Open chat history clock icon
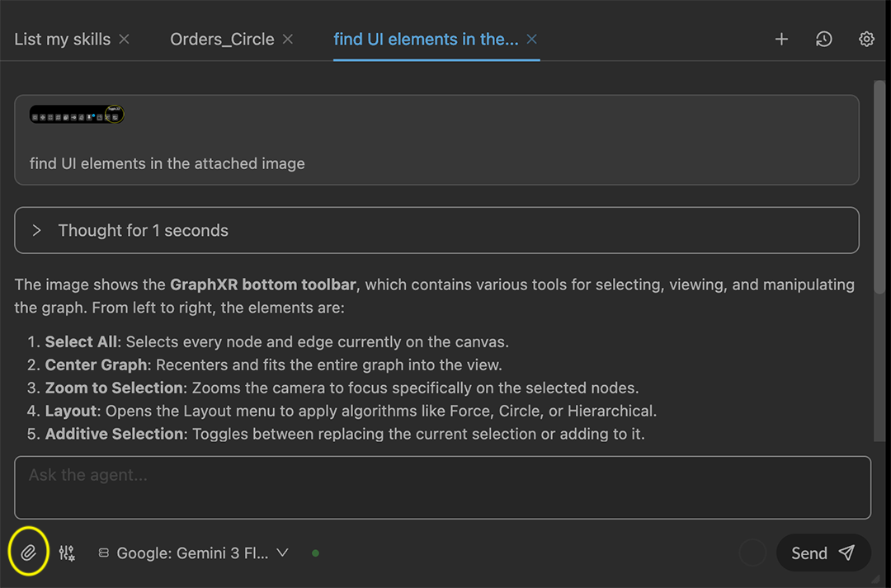This screenshot has width=891, height=588. 824,40
